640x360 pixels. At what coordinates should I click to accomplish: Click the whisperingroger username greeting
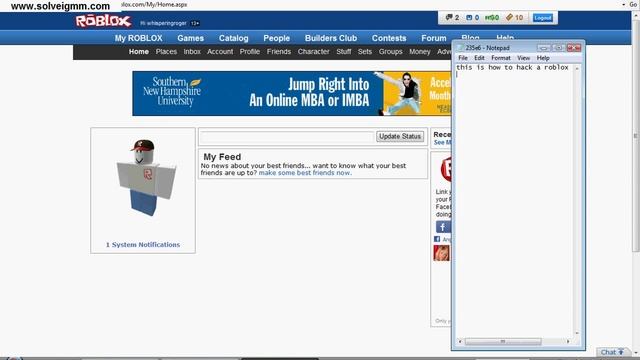[163, 23]
